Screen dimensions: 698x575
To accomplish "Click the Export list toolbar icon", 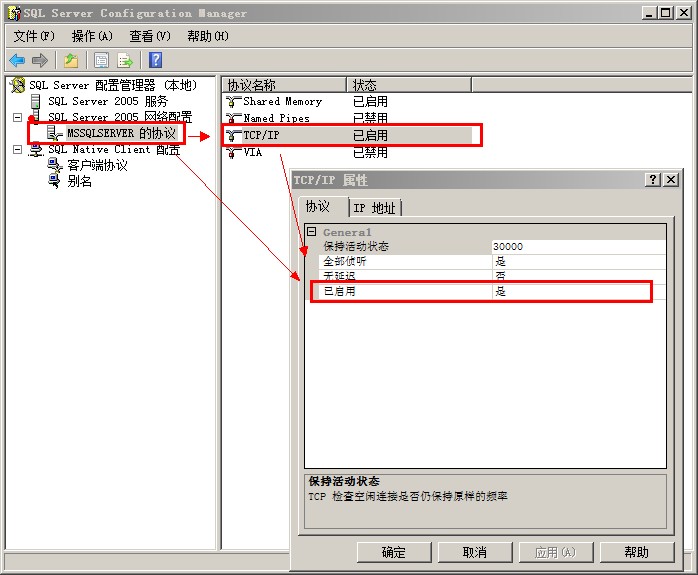I will [125, 60].
